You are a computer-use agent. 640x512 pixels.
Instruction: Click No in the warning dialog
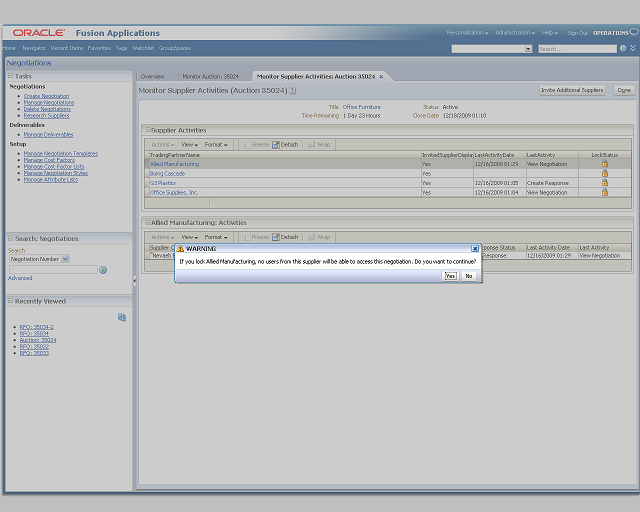[x=469, y=276]
